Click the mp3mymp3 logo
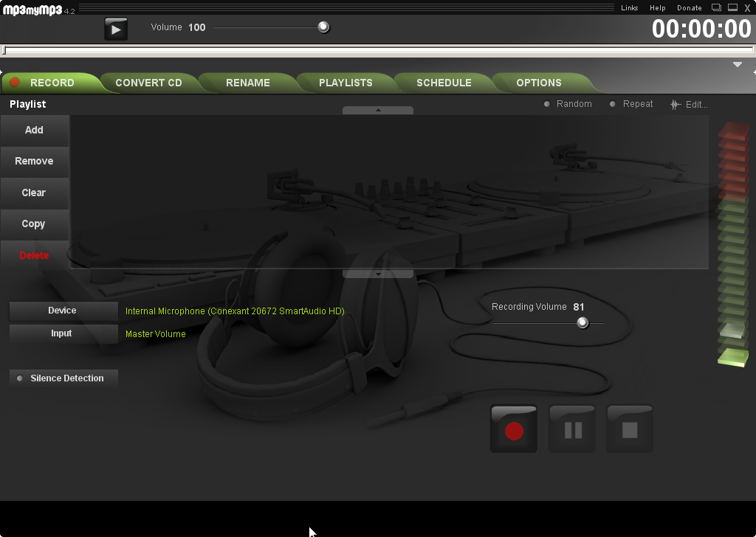This screenshot has width=756, height=537. (32, 9)
